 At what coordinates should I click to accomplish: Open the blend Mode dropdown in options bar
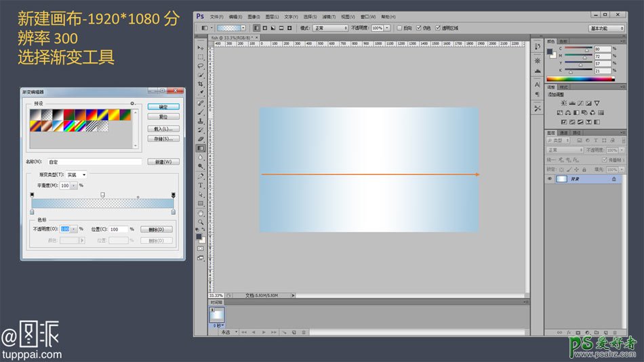pos(330,28)
